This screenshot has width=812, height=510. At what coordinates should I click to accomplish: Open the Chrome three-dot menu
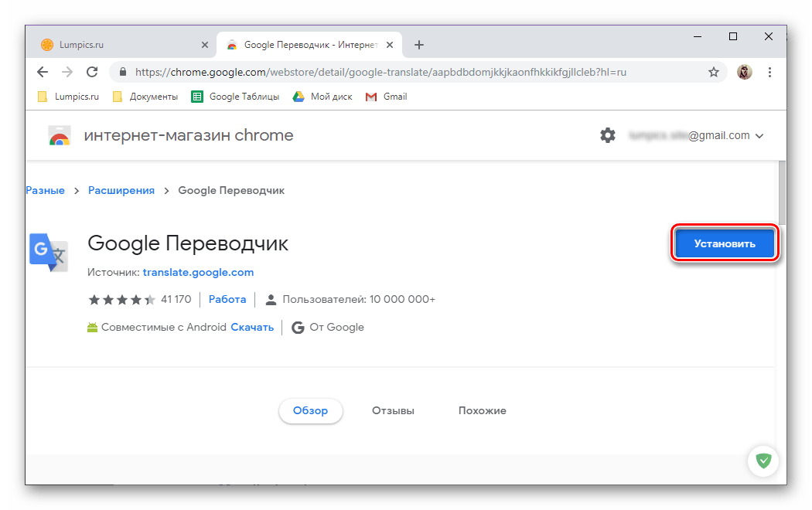pyautogui.click(x=769, y=73)
